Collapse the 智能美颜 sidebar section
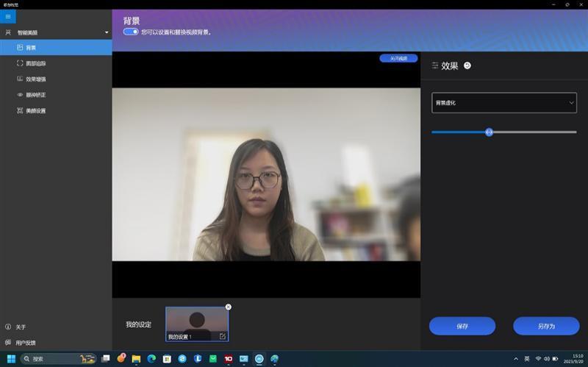The image size is (588, 367). point(107,32)
